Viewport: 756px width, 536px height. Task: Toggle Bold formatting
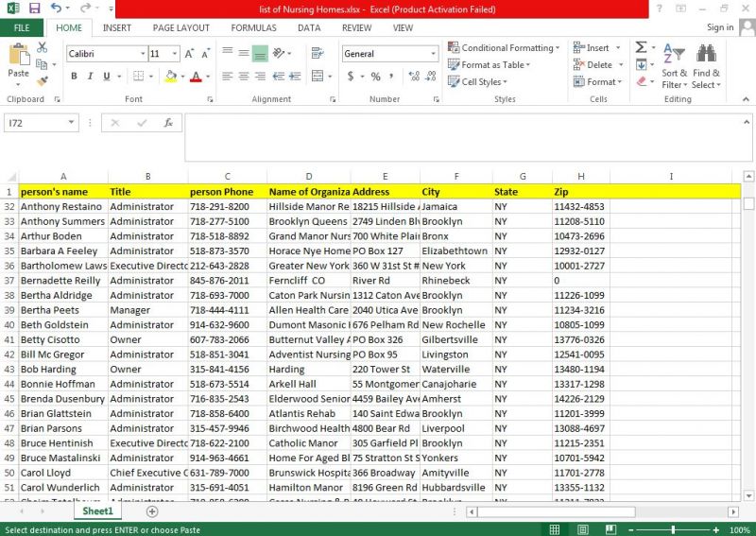[x=74, y=77]
